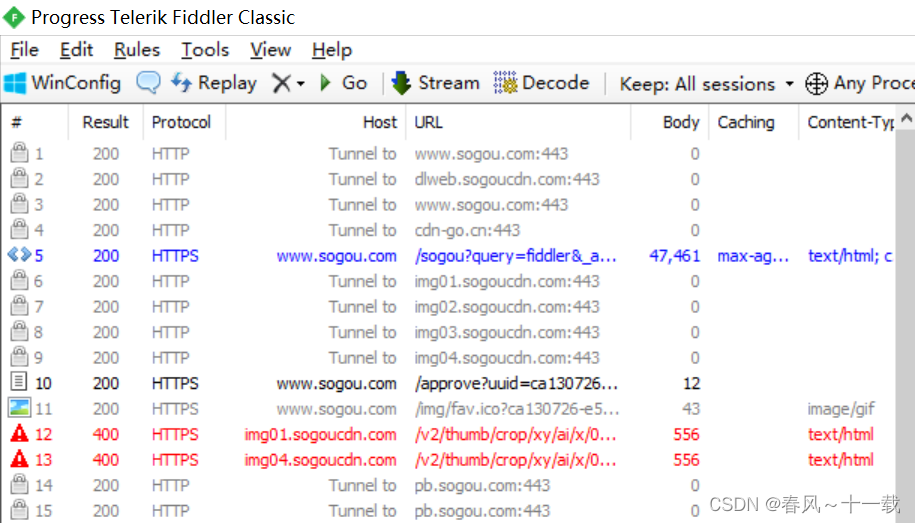The width and height of the screenshot is (915, 523).
Task: Click the lock icon of session 9
Action: tap(19, 357)
